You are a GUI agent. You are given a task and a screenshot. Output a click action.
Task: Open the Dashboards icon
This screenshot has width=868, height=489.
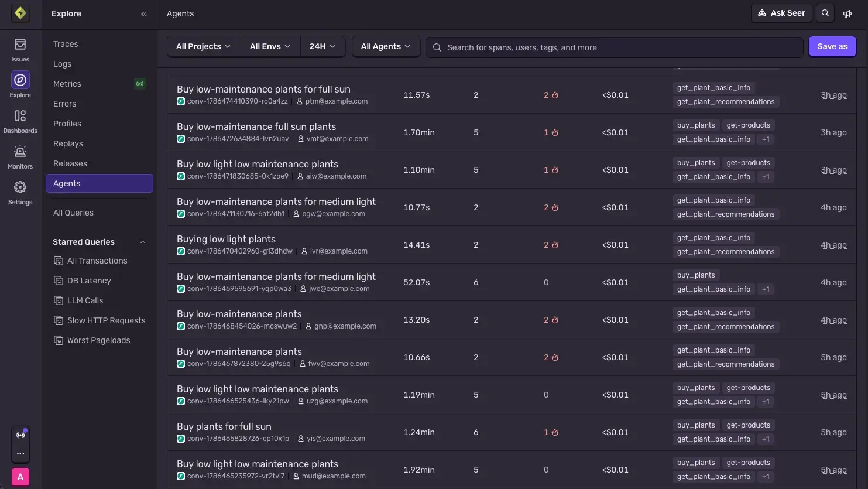pos(20,116)
